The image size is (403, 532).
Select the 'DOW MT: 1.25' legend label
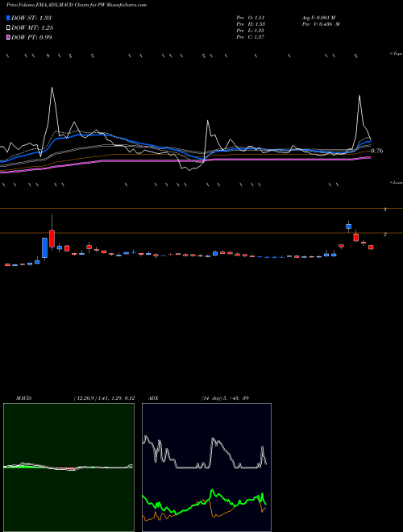[32, 28]
